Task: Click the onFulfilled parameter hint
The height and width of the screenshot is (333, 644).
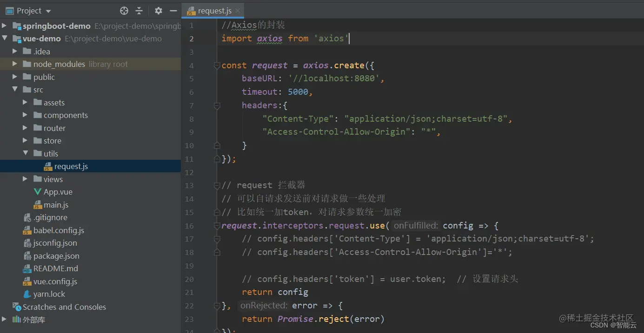Action: click(416, 226)
